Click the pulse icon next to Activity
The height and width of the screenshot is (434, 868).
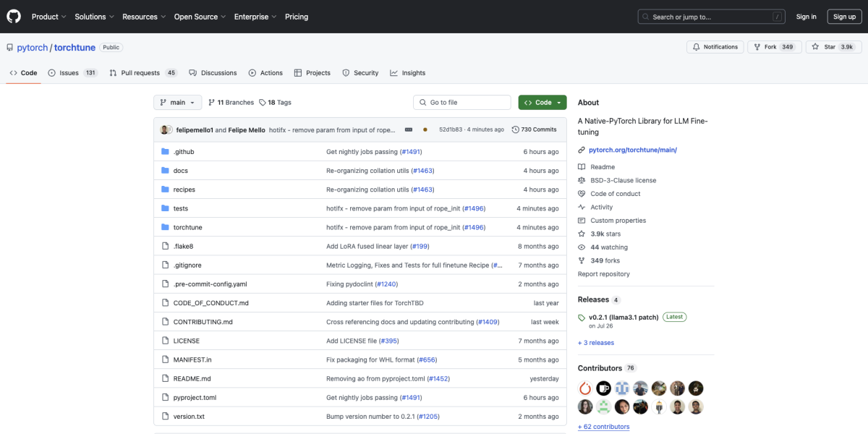(582, 208)
